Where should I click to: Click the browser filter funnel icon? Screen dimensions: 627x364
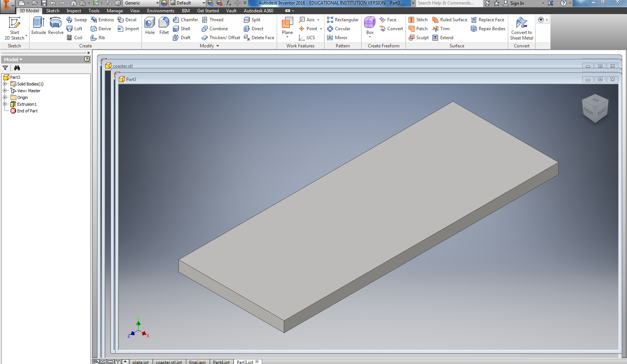(x=5, y=68)
